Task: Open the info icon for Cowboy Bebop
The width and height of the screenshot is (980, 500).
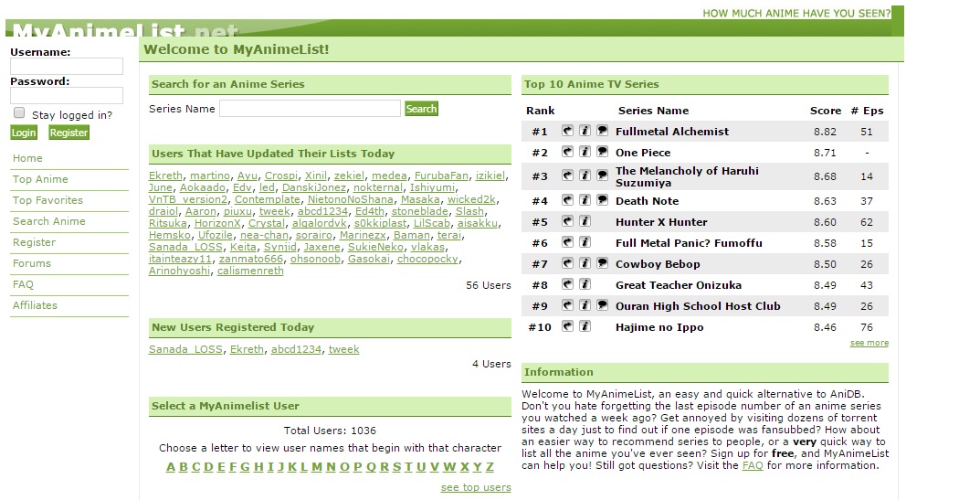Action: coord(585,263)
